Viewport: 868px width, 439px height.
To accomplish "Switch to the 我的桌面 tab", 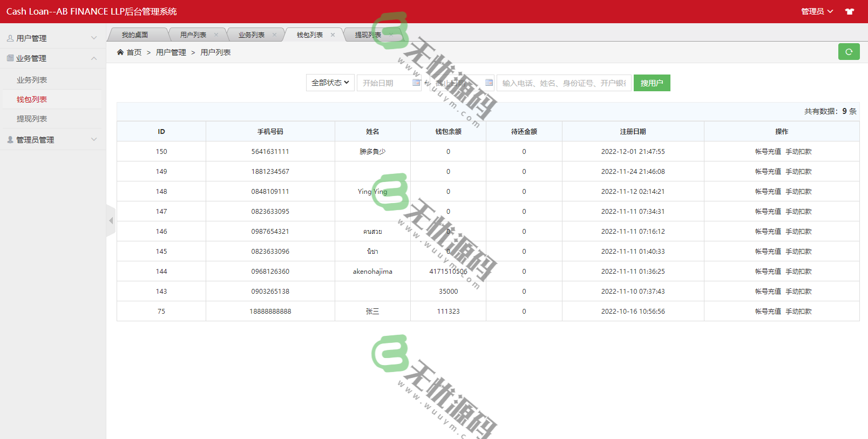I will pos(135,35).
